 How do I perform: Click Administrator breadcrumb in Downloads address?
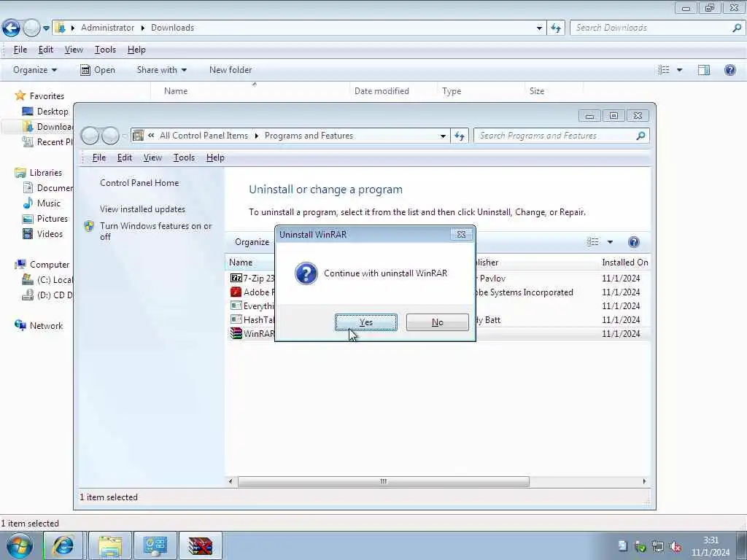click(107, 28)
